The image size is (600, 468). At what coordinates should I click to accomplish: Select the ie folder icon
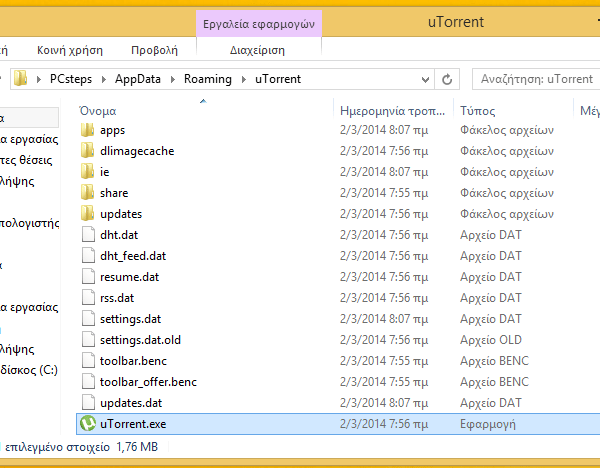(x=88, y=172)
